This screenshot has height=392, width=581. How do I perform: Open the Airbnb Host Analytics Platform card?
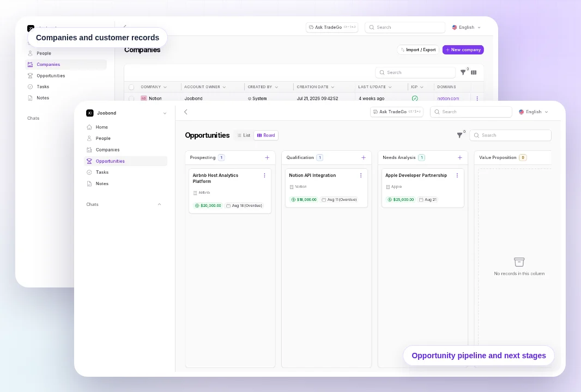tap(230, 191)
